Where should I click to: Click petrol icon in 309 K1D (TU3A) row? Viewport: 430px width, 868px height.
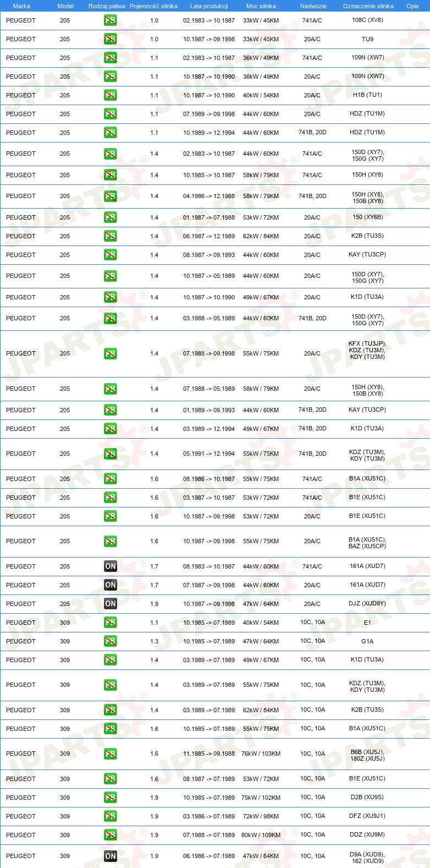[111, 660]
